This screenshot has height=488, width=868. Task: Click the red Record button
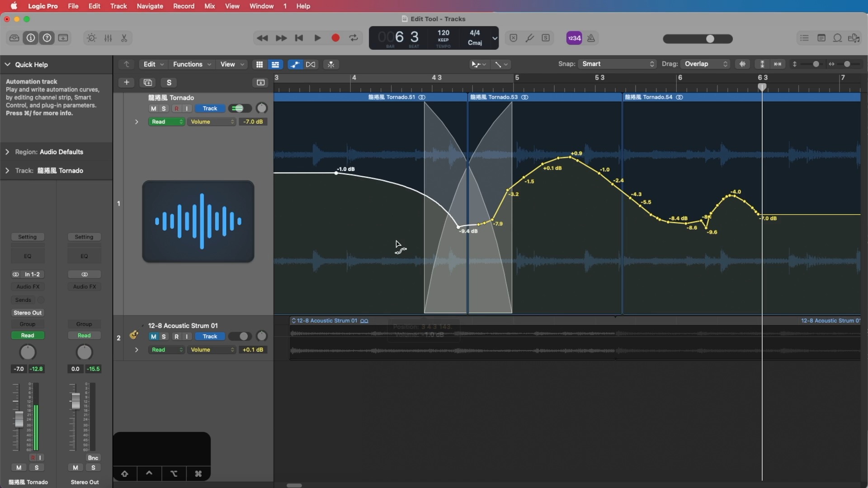[335, 38]
